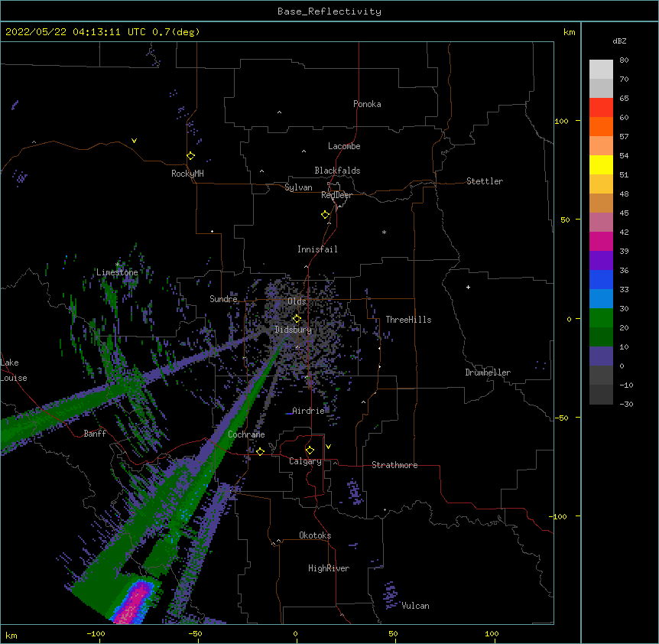Click the Base_Reflectivity title
Viewport: 659px width, 644px height.
[329, 11]
